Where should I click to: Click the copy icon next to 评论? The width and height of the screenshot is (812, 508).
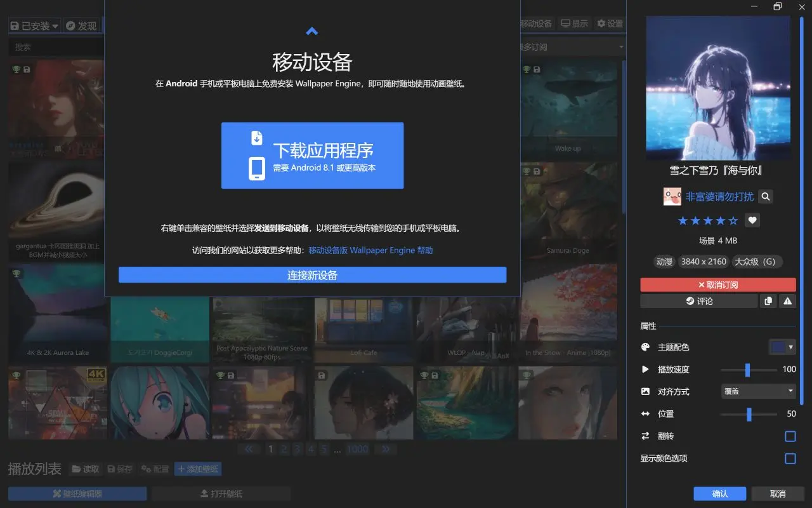point(768,301)
